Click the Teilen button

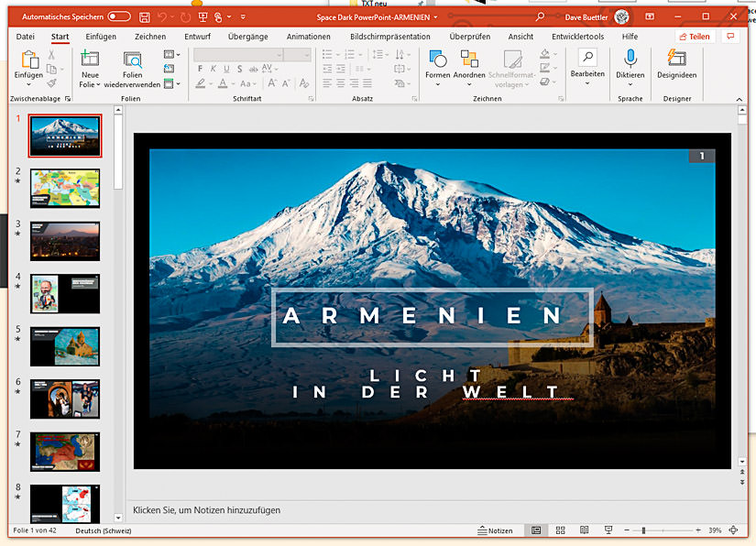(x=695, y=37)
